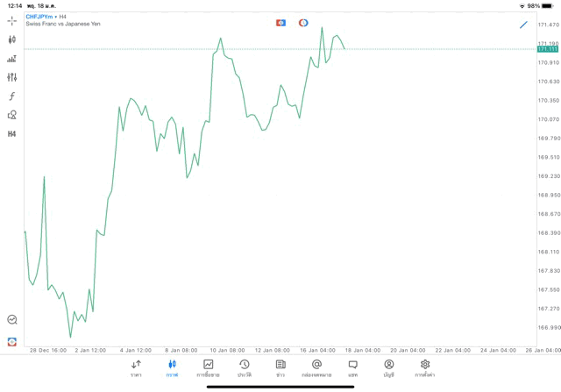
Task: Open chart settings sliders icon
Action: coord(12,77)
